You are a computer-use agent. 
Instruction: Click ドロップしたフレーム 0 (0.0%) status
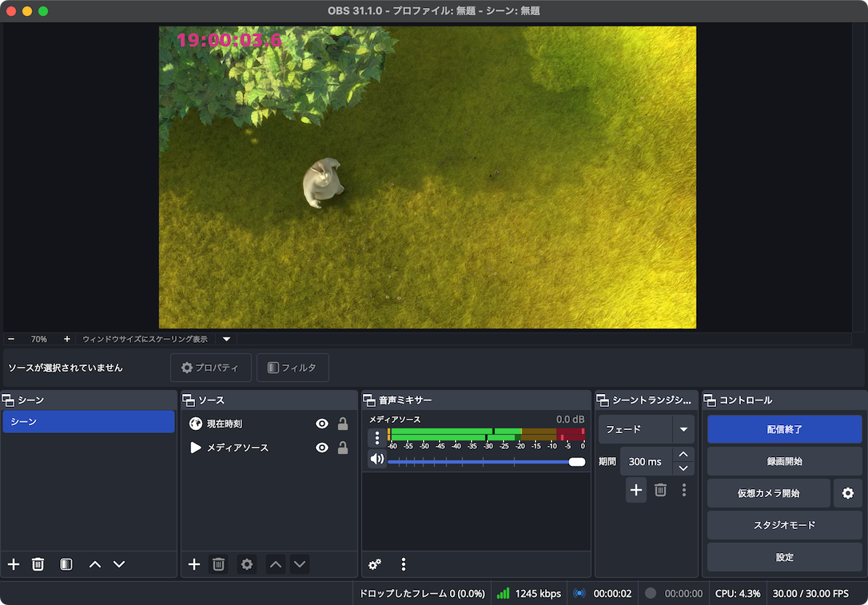point(422,593)
